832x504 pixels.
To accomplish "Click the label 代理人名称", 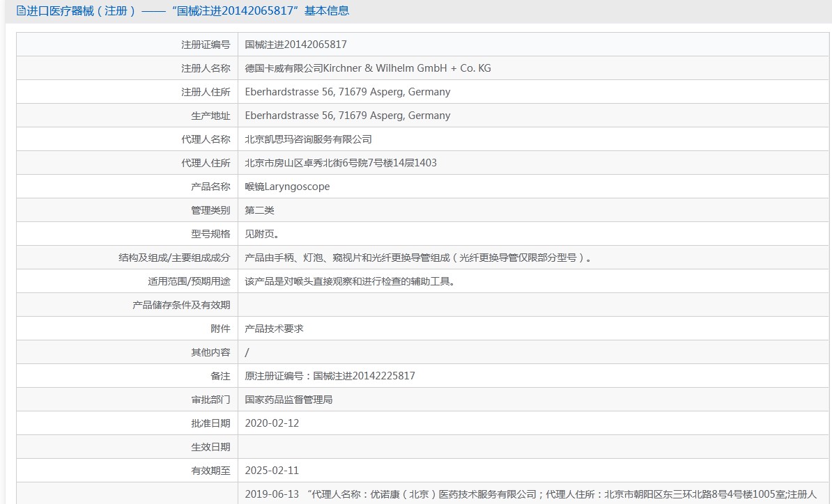I will (206, 139).
